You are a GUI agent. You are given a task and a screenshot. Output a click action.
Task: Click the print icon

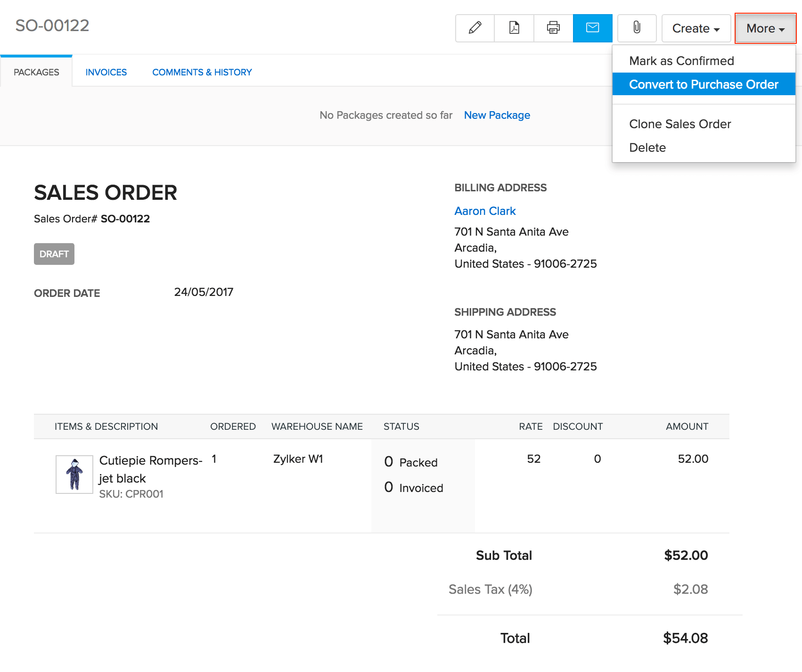pyautogui.click(x=553, y=28)
